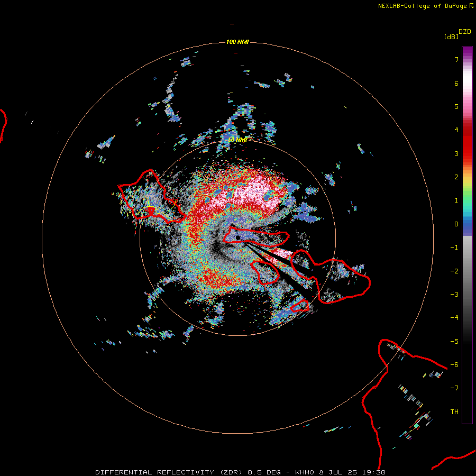Click the purple top of the color bar
This screenshot has width=476, height=476.
(x=467, y=52)
